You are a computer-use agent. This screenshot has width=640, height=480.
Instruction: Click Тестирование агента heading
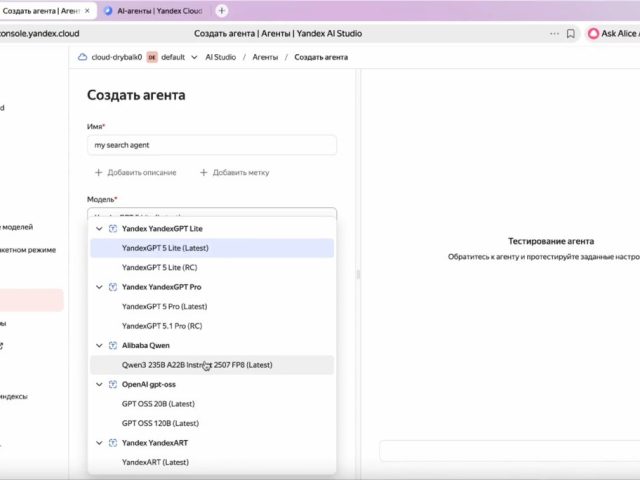[551, 241]
